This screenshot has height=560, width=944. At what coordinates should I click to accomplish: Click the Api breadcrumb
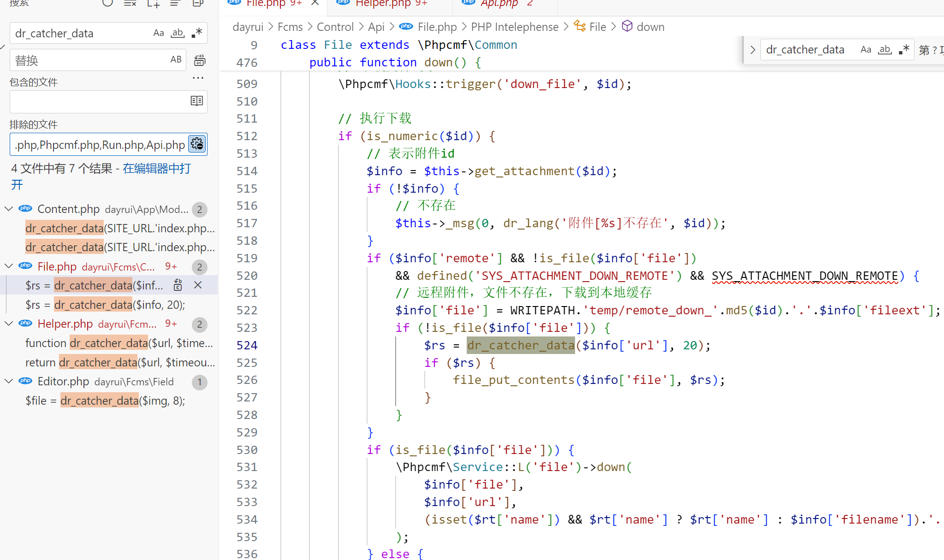(376, 27)
